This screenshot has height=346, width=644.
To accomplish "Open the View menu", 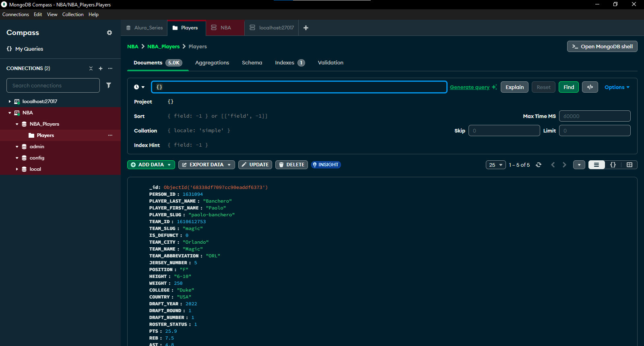I will tap(52, 15).
